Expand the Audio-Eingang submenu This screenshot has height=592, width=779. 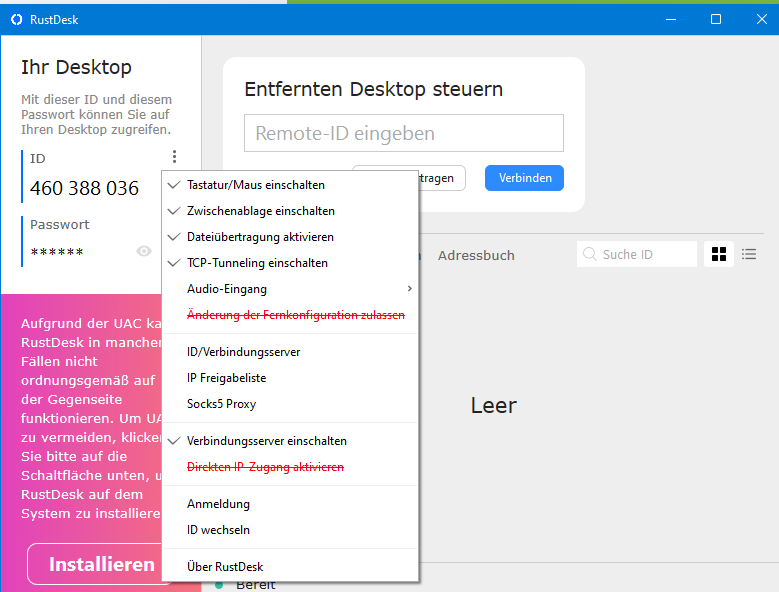pyautogui.click(x=291, y=289)
